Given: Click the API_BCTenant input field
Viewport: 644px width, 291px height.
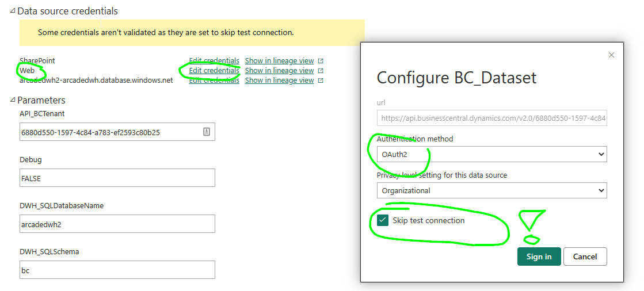Looking at the screenshot, I should (x=117, y=132).
